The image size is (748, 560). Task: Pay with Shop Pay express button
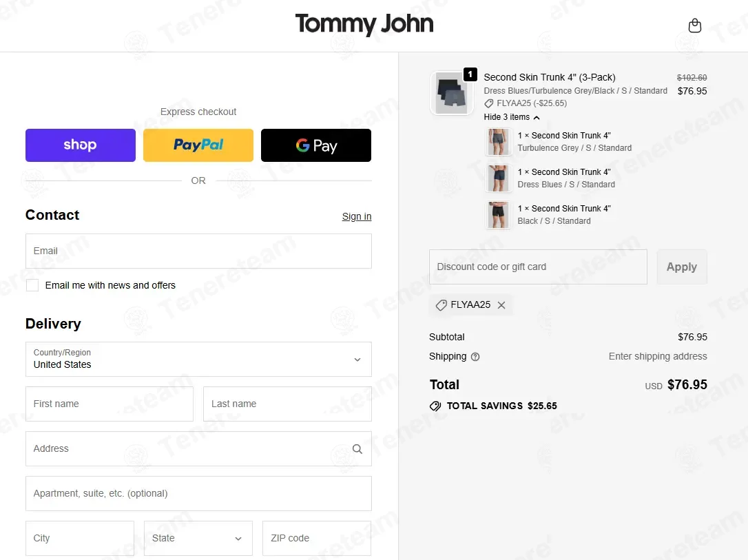pyautogui.click(x=81, y=145)
